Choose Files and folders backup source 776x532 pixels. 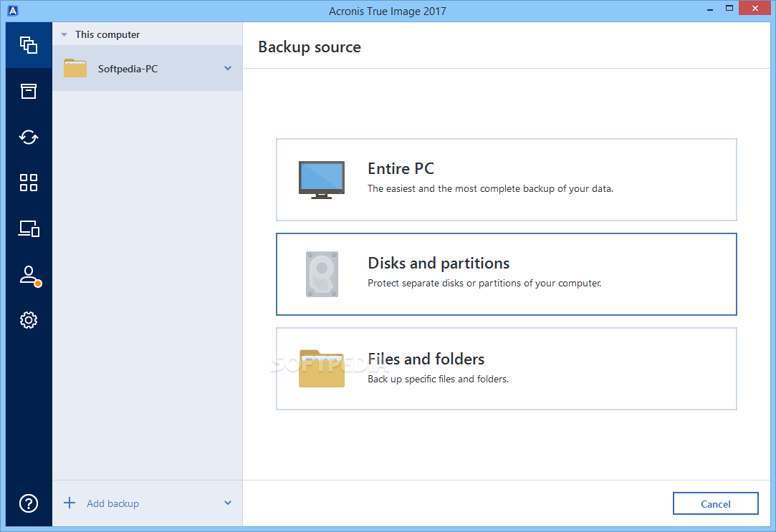pos(507,368)
